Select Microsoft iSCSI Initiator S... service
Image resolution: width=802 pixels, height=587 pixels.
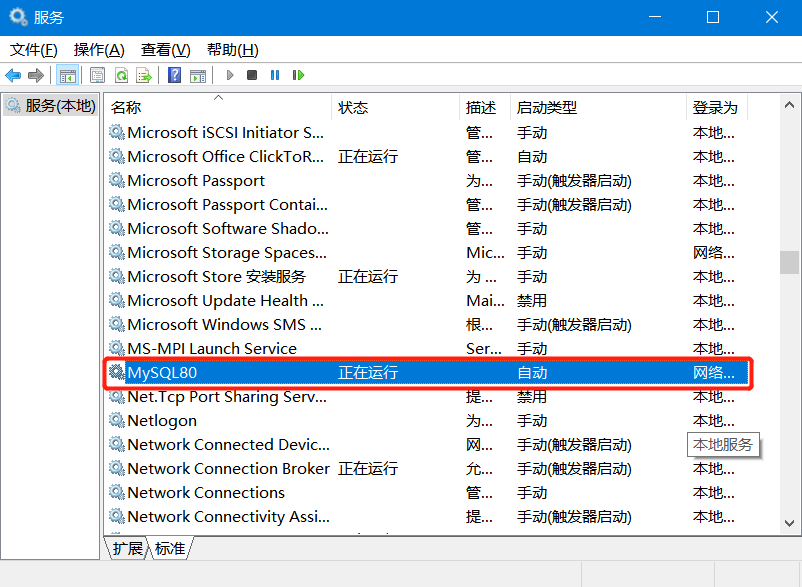[x=428, y=132]
